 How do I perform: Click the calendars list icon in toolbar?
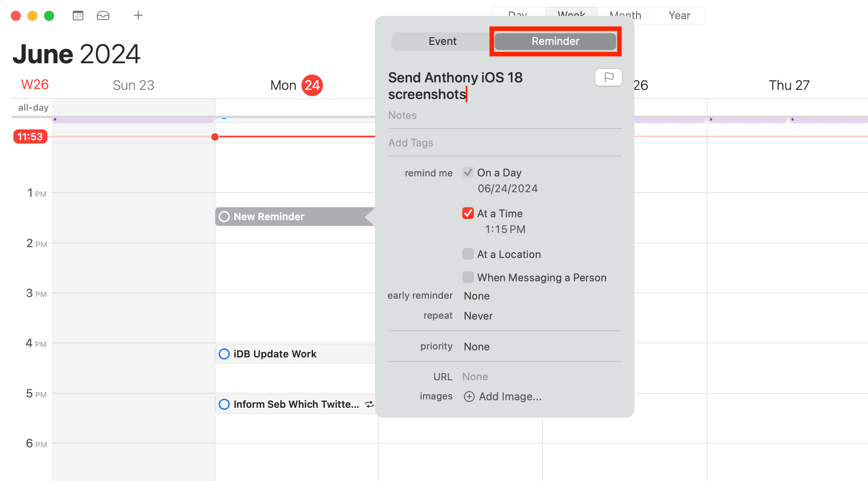pos(78,16)
